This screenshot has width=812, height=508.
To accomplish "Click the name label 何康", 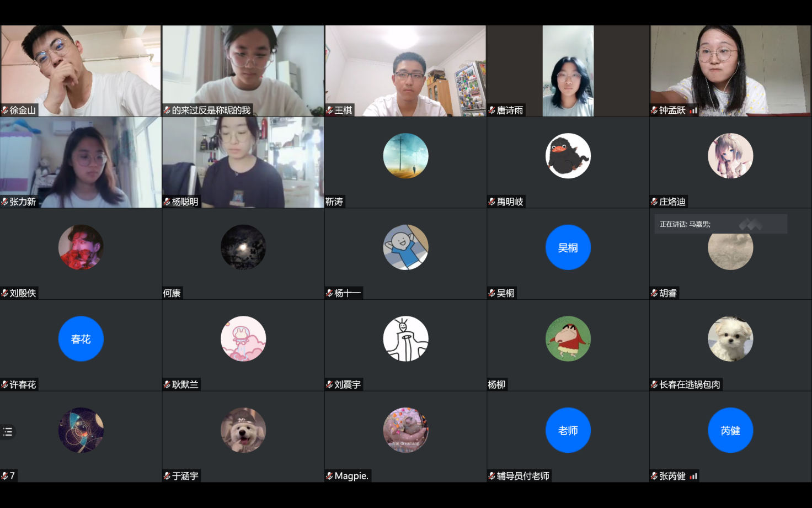I will click(172, 293).
